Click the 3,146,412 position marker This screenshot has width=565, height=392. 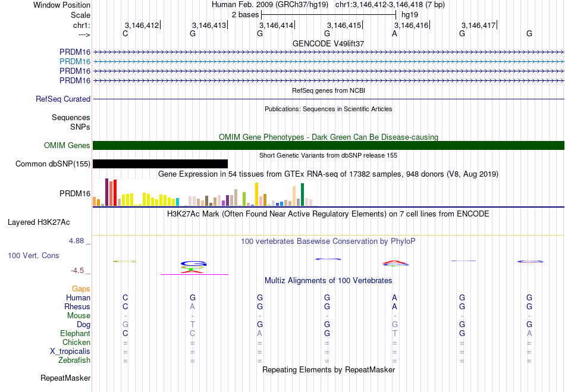(142, 26)
